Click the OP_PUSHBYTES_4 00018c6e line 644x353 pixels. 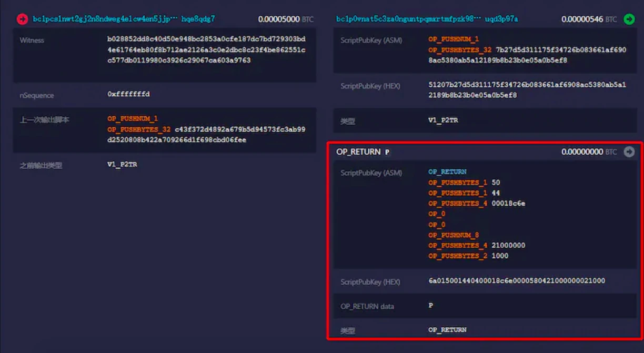[x=476, y=204]
